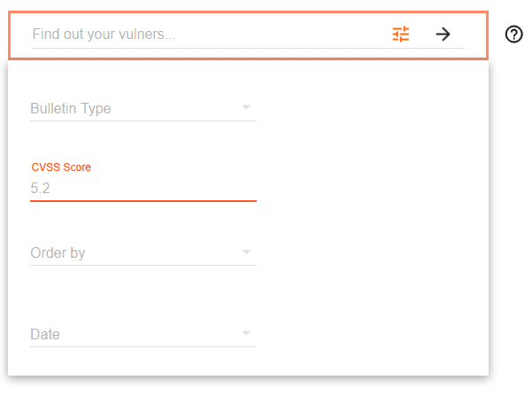Click the Bulletin Type dropdown arrow
This screenshot has width=532, height=396.
point(246,109)
